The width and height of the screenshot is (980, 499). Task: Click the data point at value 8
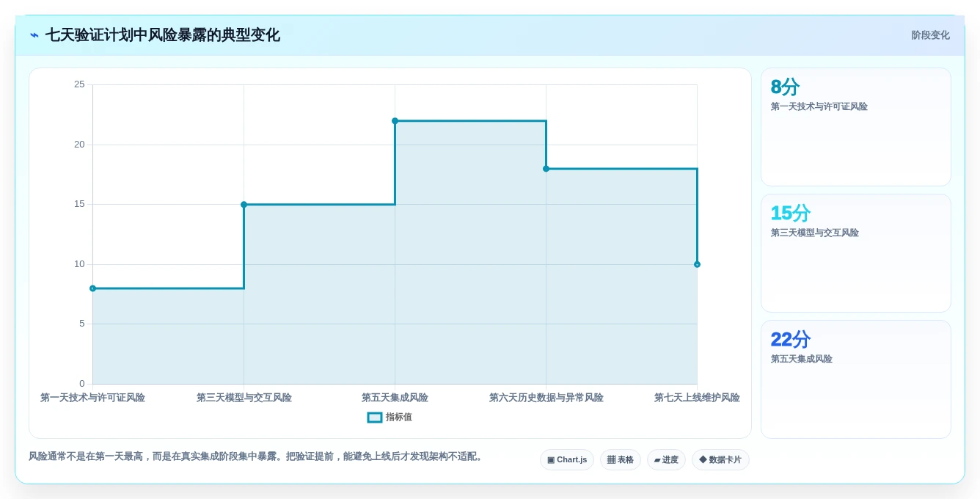point(93,288)
